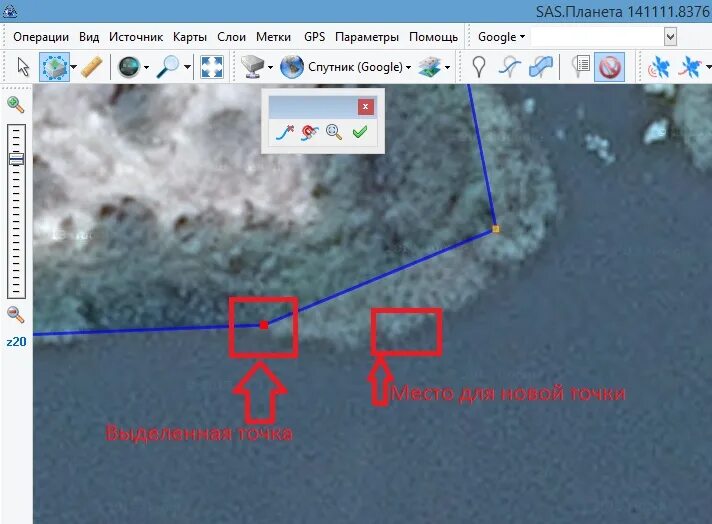Click the SAS.Planet application icon in title bar
The width and height of the screenshot is (712, 524).
[x=10, y=11]
